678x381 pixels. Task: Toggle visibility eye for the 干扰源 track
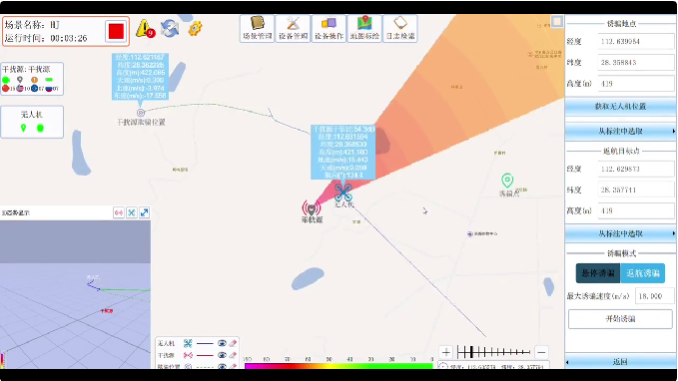point(222,355)
